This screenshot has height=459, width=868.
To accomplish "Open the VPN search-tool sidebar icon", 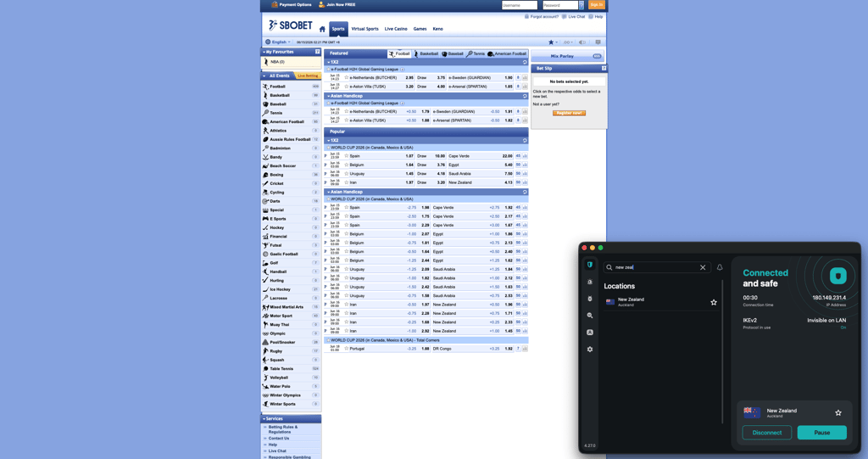I will pos(590,316).
